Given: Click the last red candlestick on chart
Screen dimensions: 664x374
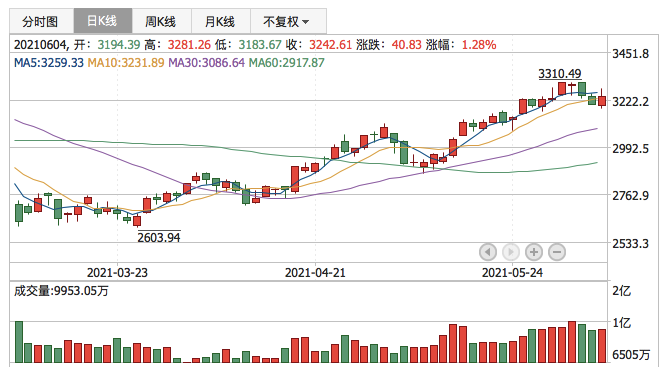Looking at the screenshot, I should [x=602, y=101].
